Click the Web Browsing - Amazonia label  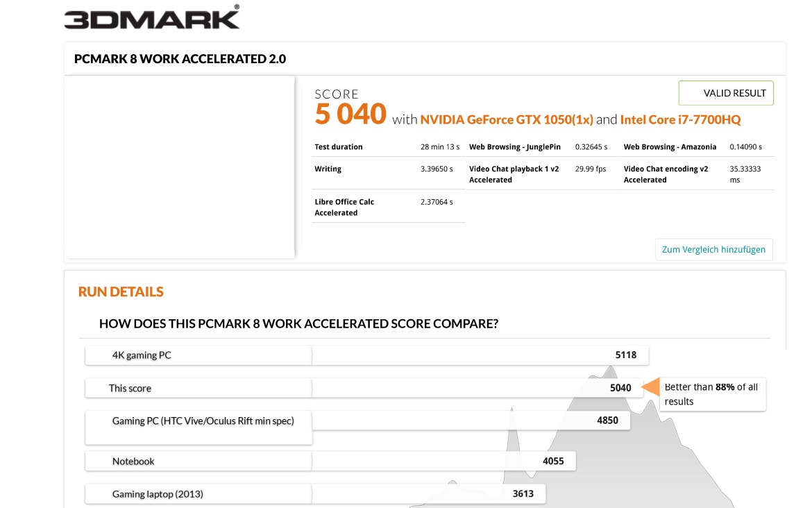pyautogui.click(x=670, y=147)
